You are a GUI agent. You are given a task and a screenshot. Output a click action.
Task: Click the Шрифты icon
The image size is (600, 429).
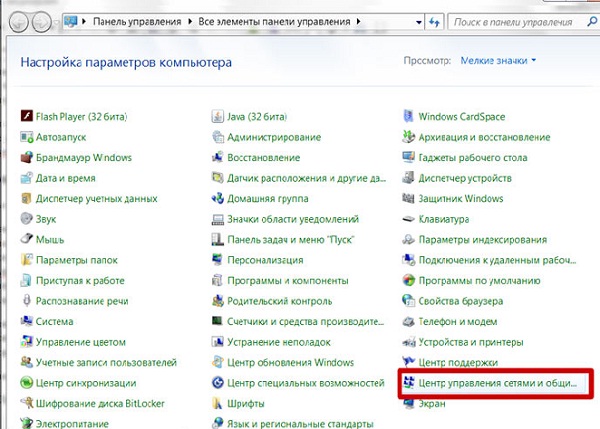pos(217,403)
